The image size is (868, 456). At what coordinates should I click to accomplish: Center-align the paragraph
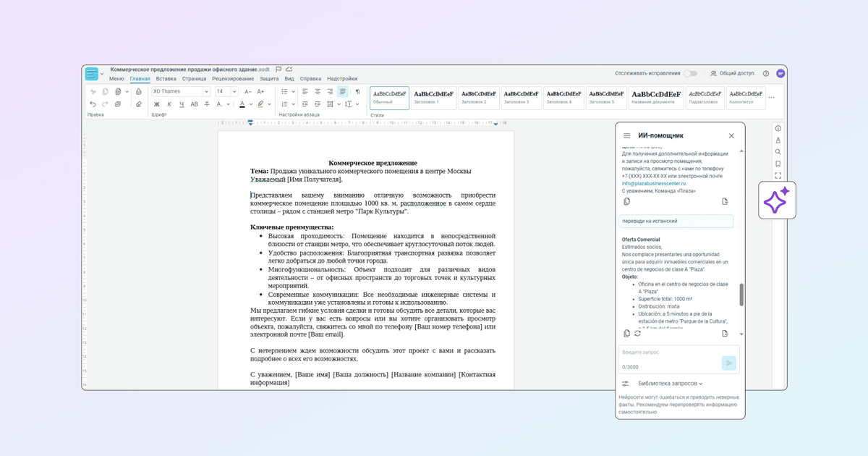coord(318,92)
